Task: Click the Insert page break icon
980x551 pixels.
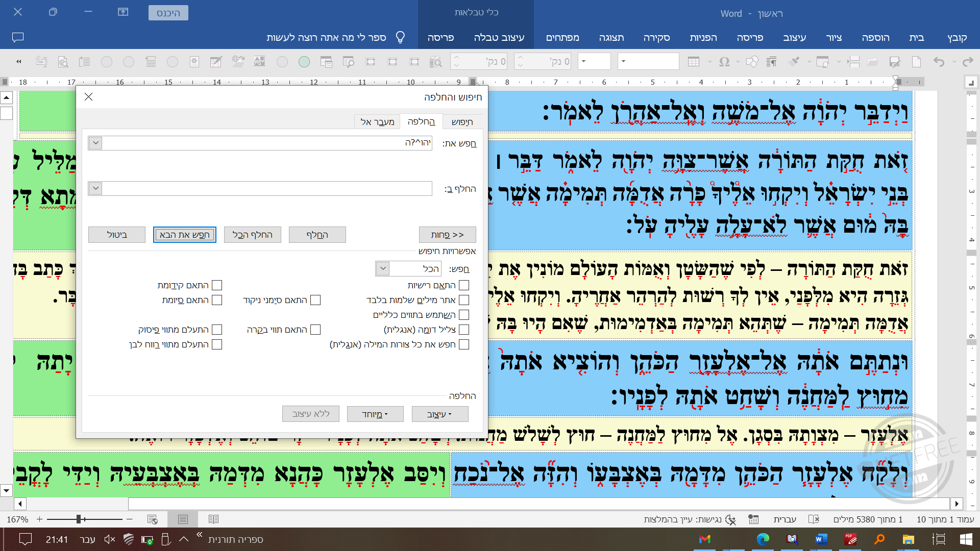Action: click(853, 62)
